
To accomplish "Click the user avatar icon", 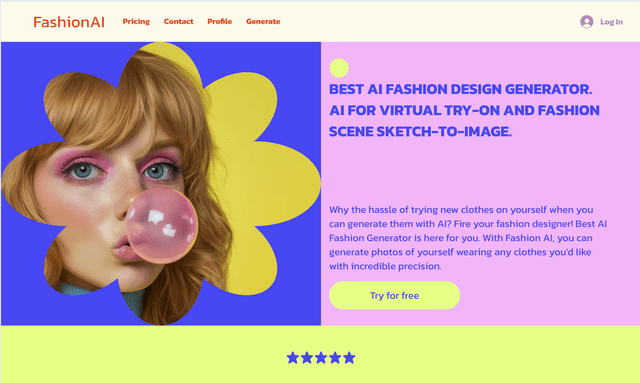I will [587, 22].
